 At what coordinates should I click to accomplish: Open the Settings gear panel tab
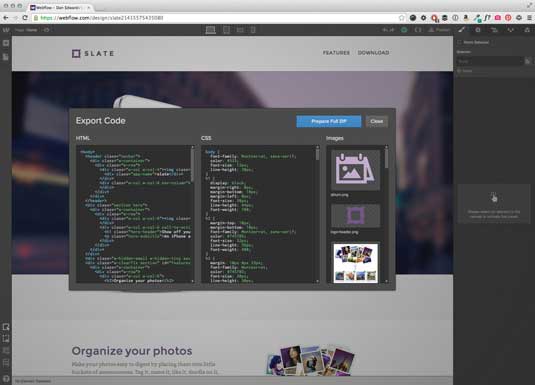(478, 30)
